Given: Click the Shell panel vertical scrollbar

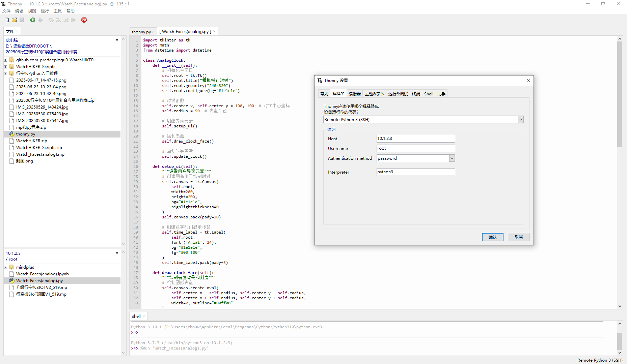Looking at the screenshot, I should [620, 341].
